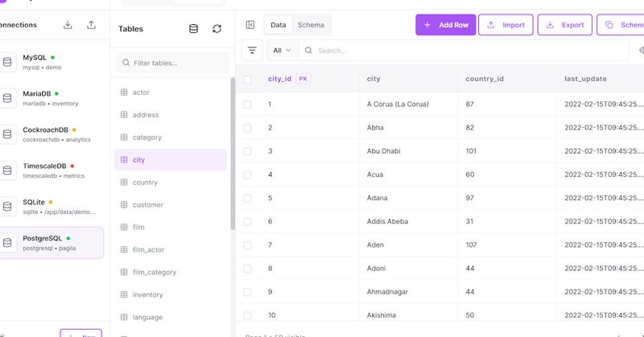This screenshot has height=337, width=644.
Task: Open the customer table
Action: click(x=171, y=204)
